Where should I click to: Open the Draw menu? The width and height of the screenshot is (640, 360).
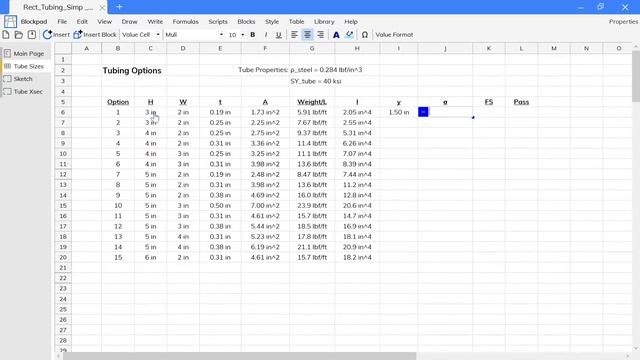click(129, 22)
